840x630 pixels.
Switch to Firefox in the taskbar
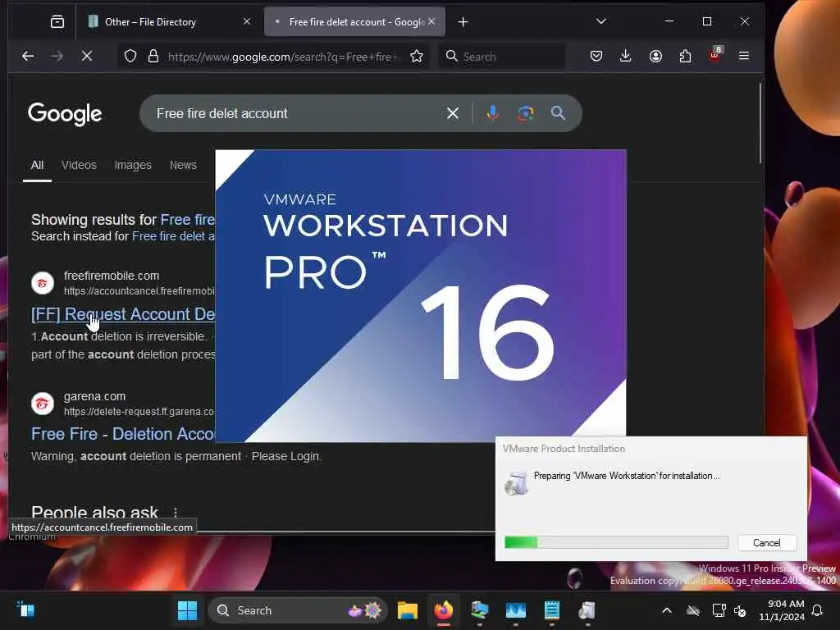coord(444,610)
